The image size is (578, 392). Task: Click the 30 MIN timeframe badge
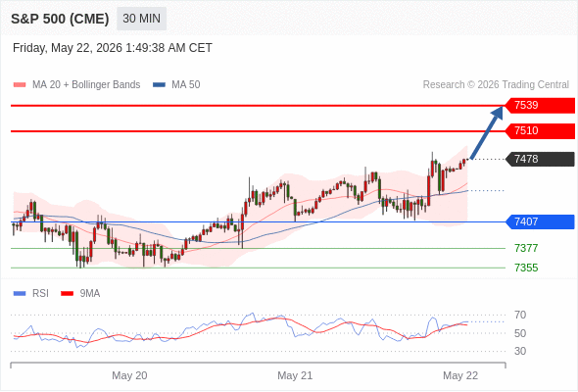click(141, 19)
